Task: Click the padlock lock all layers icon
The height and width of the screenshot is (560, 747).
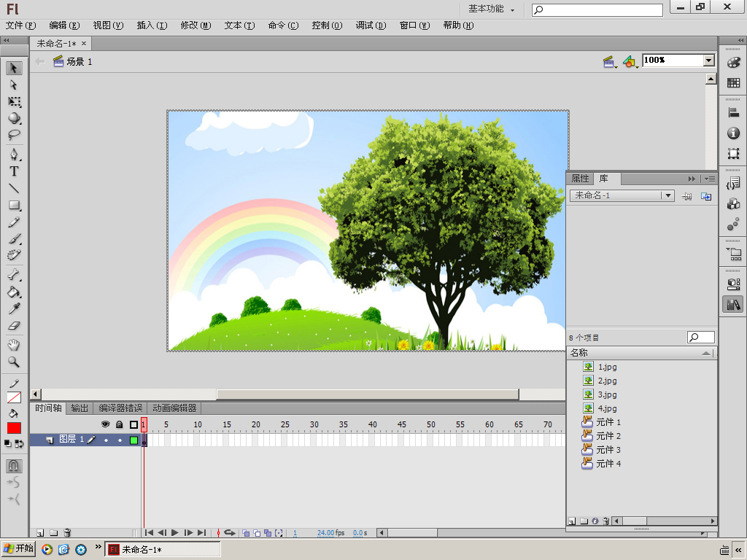Action: (x=120, y=424)
